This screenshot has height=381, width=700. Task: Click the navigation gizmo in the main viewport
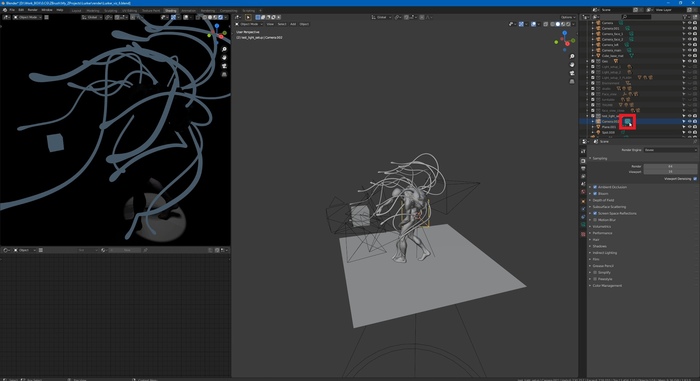click(x=564, y=39)
